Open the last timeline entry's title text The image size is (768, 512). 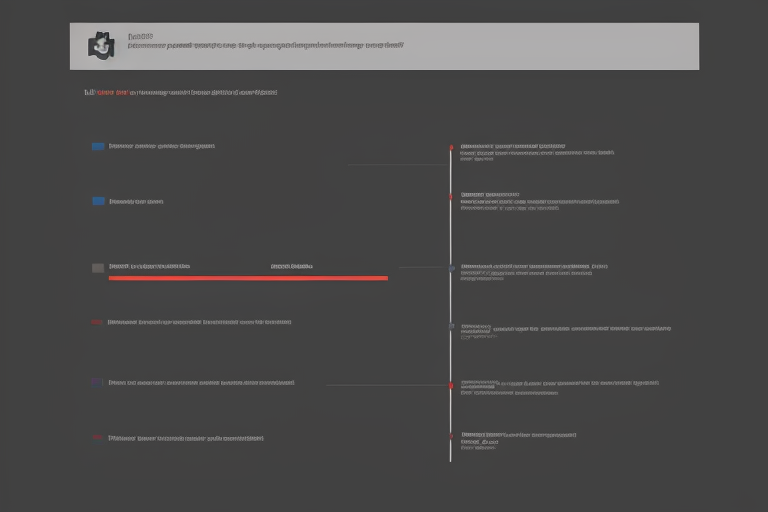click(x=518, y=435)
